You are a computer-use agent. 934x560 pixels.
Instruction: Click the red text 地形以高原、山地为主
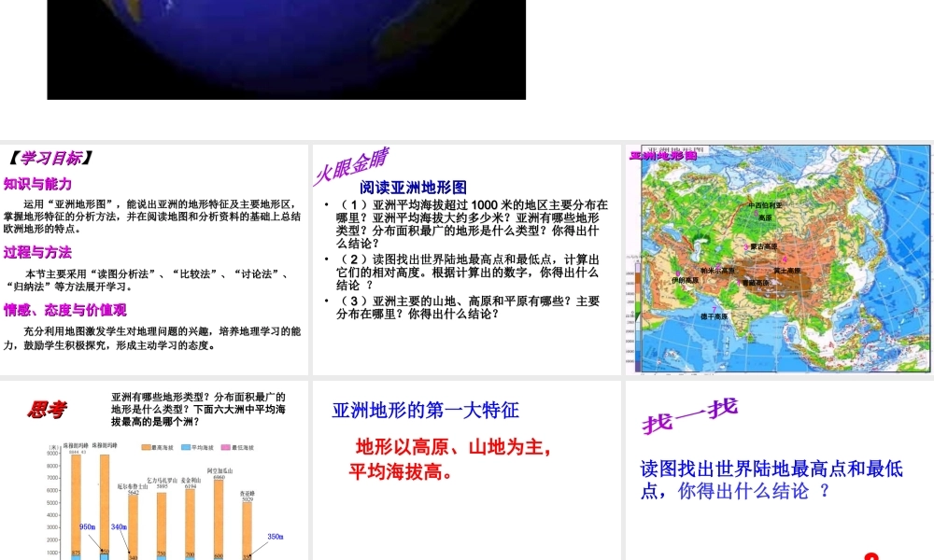tap(454, 447)
